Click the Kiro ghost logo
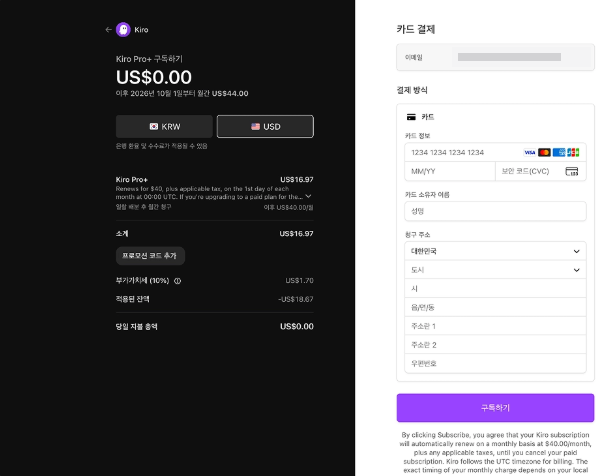Viewport: 596px width, 476px height. pyautogui.click(x=123, y=30)
